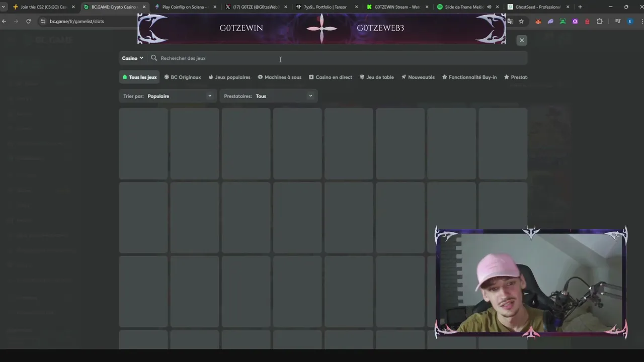Open the tab search dropdown arrow
The height and width of the screenshot is (362, 644).
(x=3, y=7)
